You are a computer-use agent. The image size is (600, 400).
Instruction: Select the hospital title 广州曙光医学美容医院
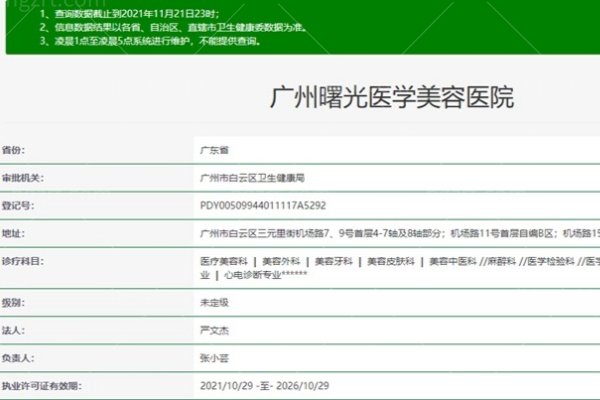point(392,97)
